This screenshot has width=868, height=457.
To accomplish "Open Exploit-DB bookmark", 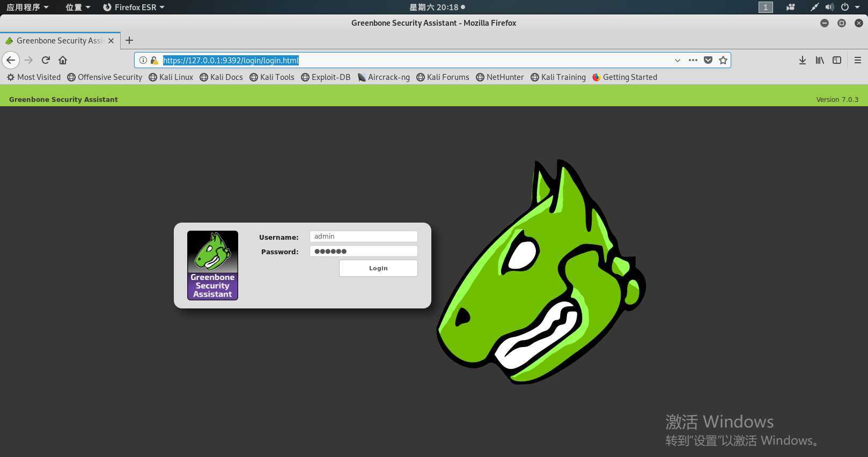I will click(326, 77).
